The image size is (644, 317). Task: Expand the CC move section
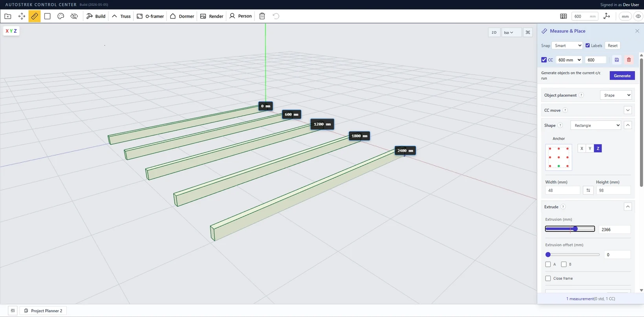tap(628, 110)
